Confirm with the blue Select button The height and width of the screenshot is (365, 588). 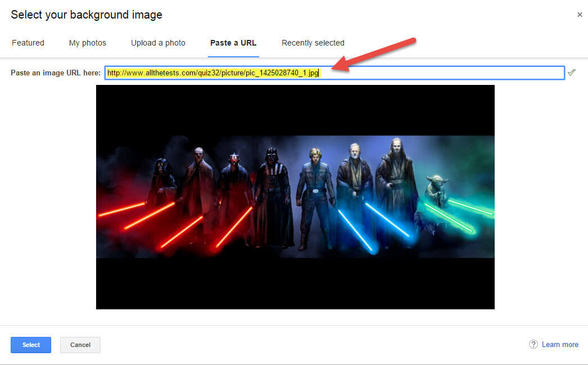(x=31, y=345)
